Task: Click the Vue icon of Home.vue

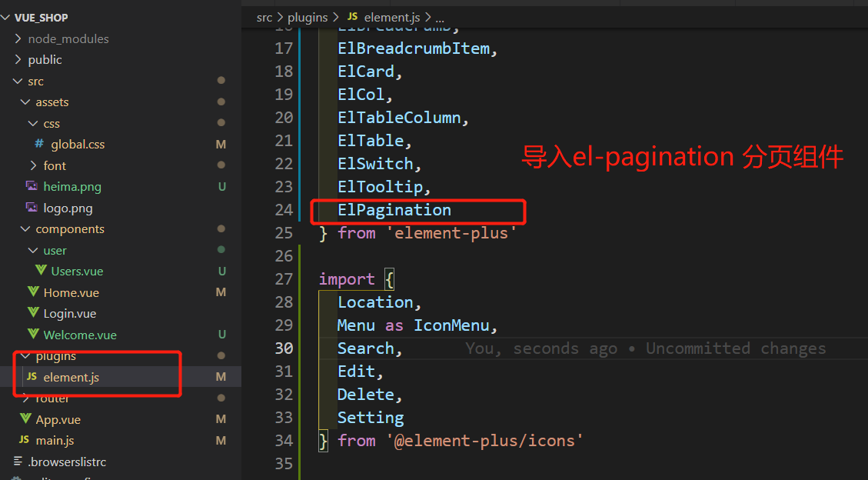Action: (x=33, y=292)
